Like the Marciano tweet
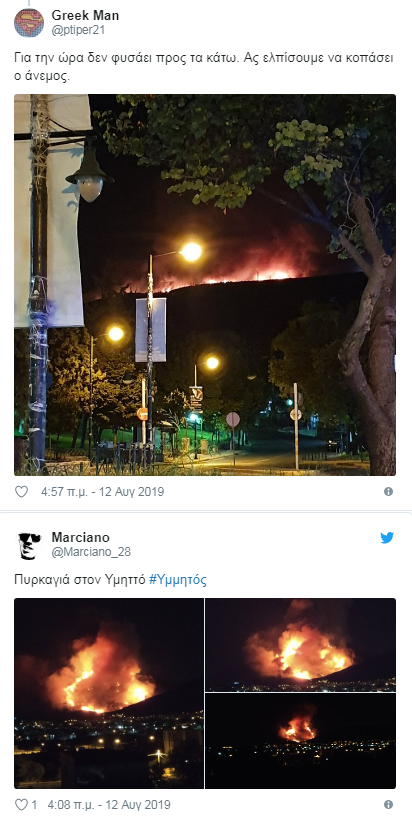 tap(21, 805)
